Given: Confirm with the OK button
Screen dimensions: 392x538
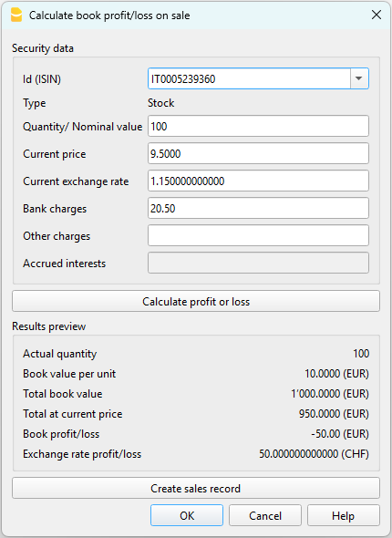Looking at the screenshot, I should point(187,515).
